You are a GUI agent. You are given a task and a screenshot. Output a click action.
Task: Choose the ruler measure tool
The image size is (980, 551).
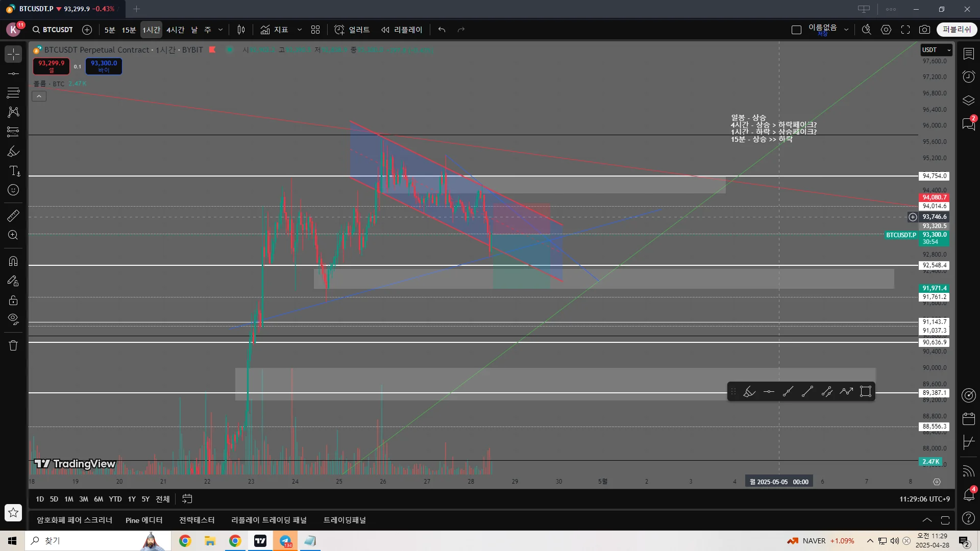13,216
